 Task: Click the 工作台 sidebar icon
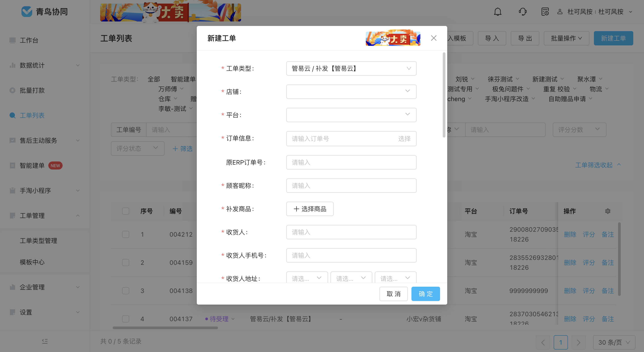click(x=12, y=40)
